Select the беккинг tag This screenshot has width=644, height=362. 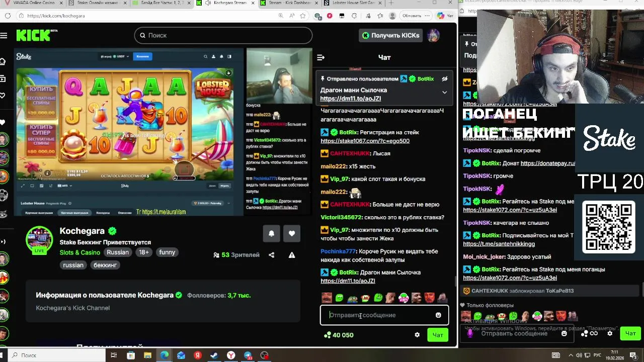click(105, 265)
